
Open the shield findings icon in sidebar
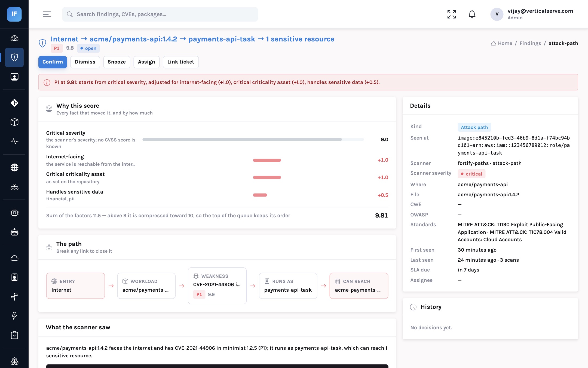[x=14, y=58]
